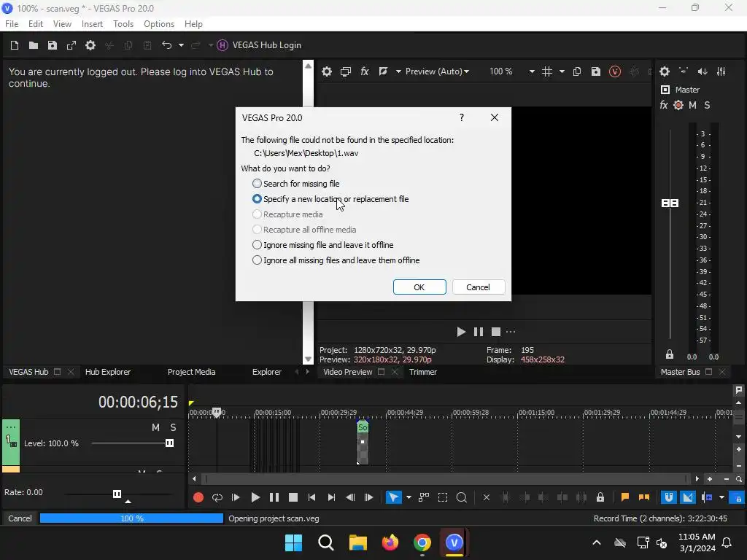The image size is (747, 560).
Task: Open the 100 % zoom dropdown
Action: (x=532, y=71)
